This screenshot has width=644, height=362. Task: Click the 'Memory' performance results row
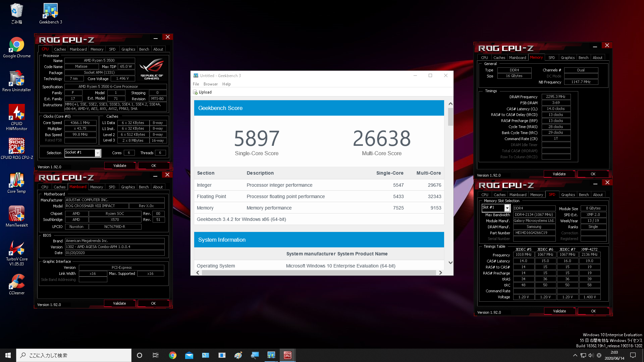tap(319, 208)
